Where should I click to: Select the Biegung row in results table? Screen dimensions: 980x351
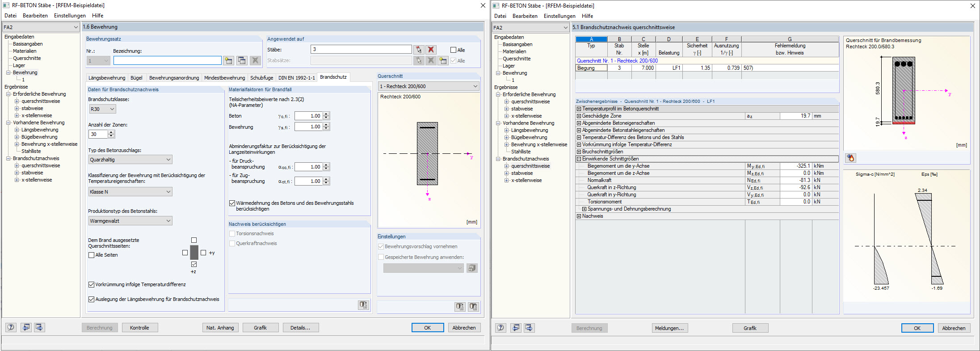(707, 68)
